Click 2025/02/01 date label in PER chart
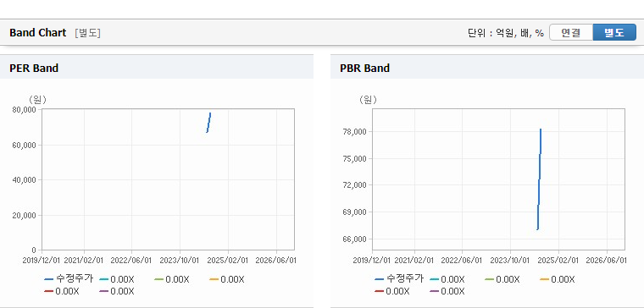This screenshot has width=644, height=308. click(229, 261)
